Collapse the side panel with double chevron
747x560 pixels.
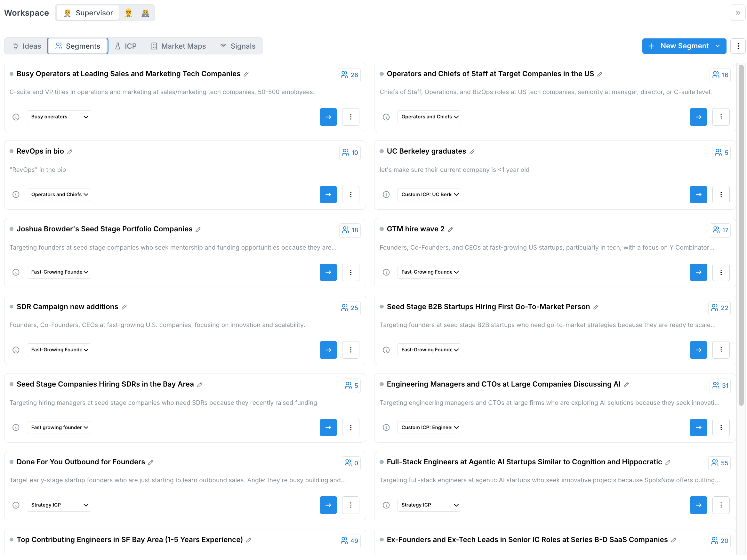(737, 13)
